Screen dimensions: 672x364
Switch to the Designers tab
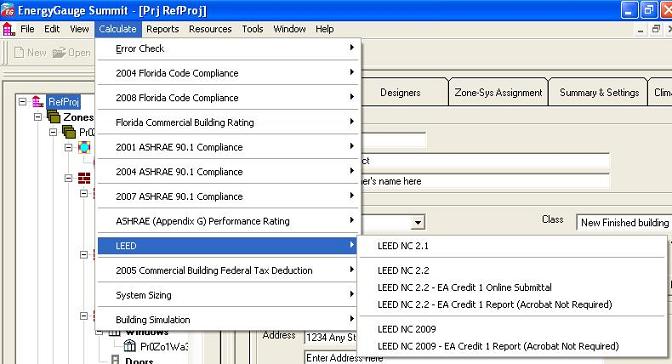point(400,93)
